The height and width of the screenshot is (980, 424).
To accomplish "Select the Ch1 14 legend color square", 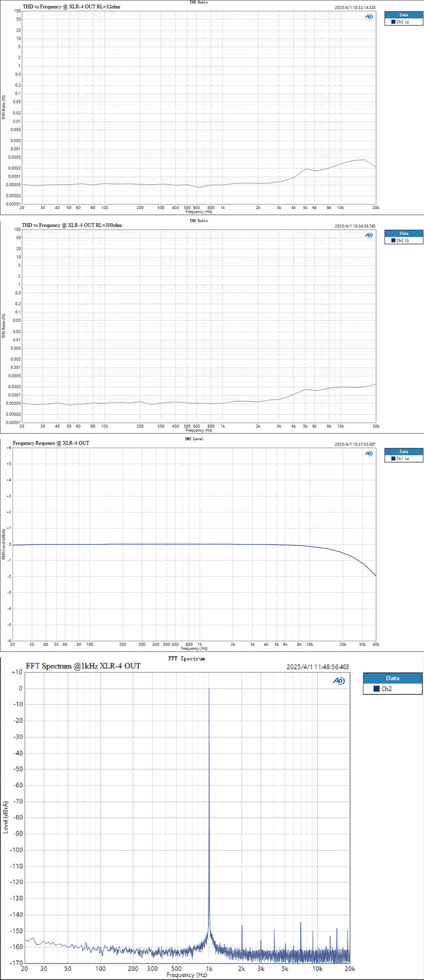I will click(x=393, y=459).
